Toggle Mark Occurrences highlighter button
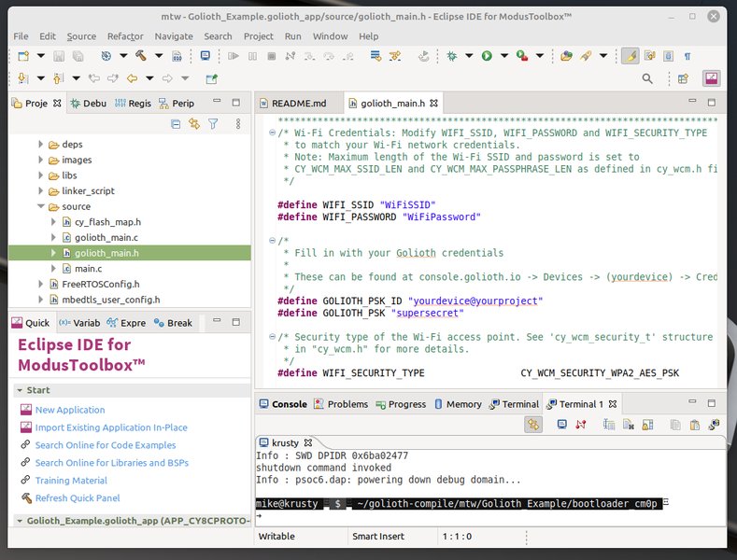Viewport: 737px width, 560px height. point(631,56)
